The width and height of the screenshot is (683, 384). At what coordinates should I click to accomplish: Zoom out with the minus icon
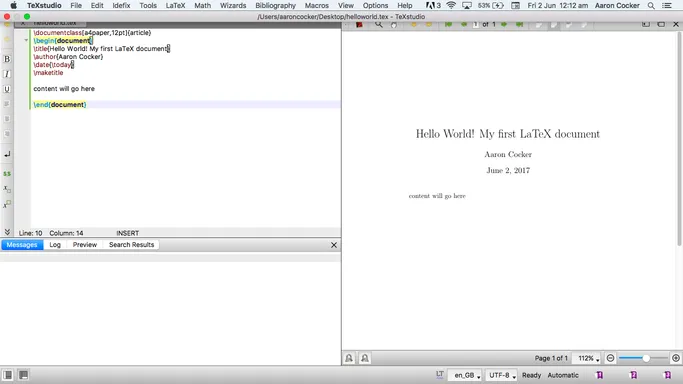(x=610, y=358)
